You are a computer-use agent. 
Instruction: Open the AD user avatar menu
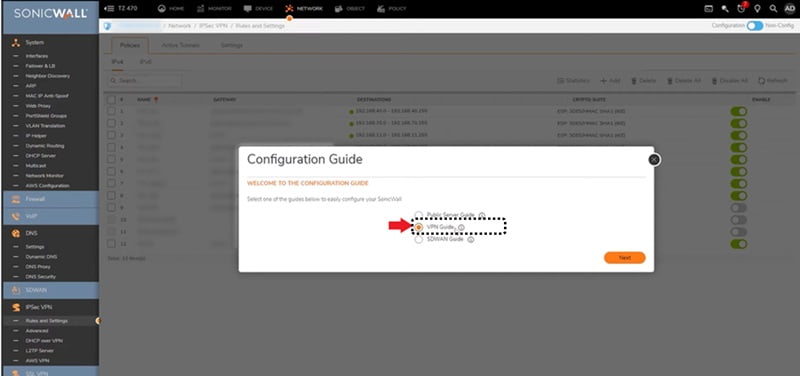pos(790,8)
